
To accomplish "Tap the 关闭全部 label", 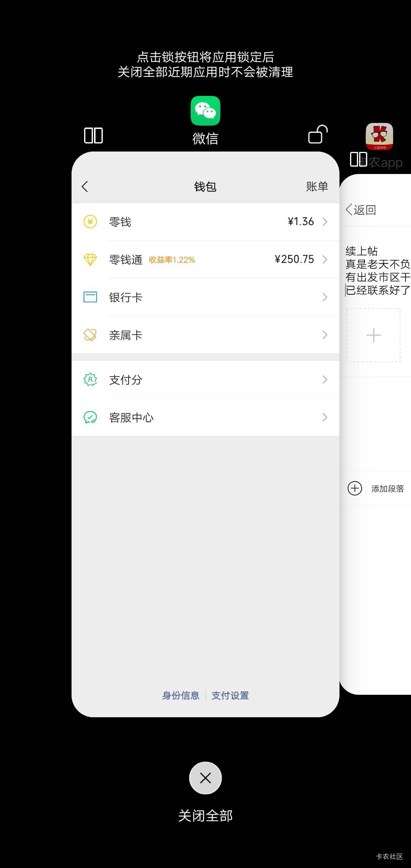I will click(x=205, y=815).
